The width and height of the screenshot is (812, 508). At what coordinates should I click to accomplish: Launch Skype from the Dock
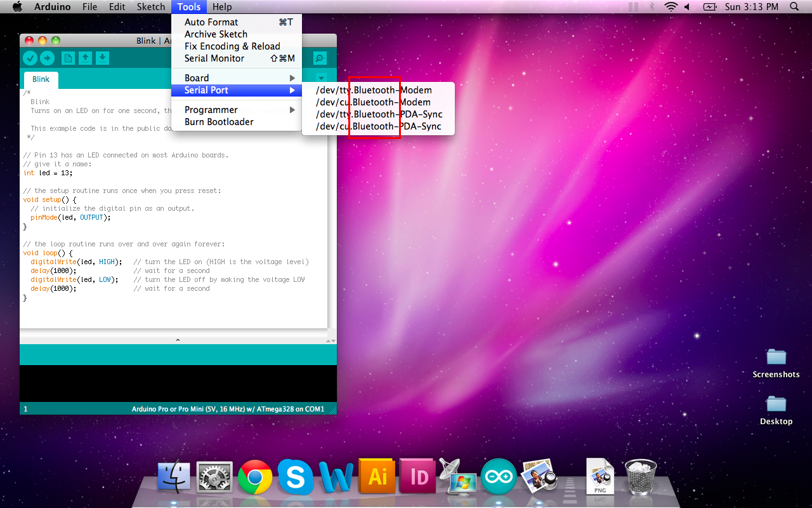pyautogui.click(x=295, y=477)
